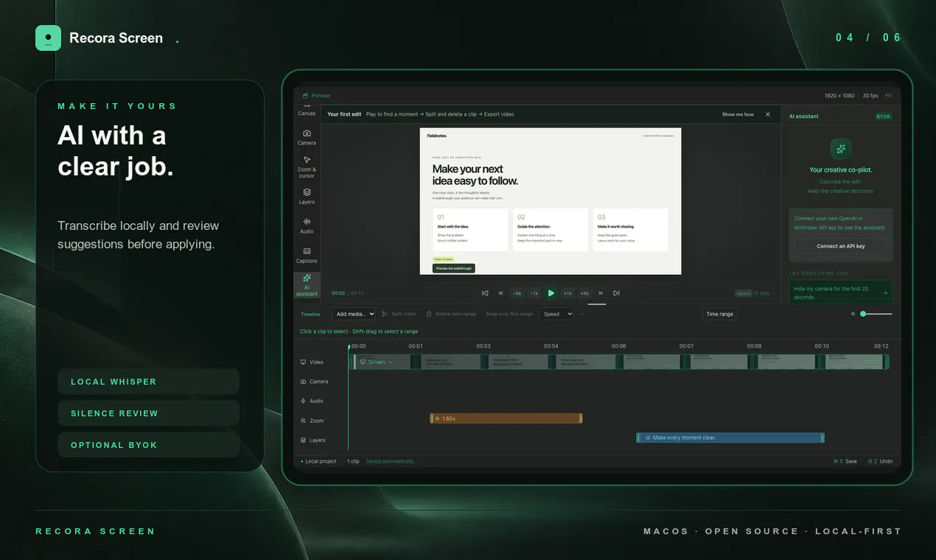Image resolution: width=936 pixels, height=560 pixels.
Task: Click 'Keep only this range'
Action: [x=509, y=314]
